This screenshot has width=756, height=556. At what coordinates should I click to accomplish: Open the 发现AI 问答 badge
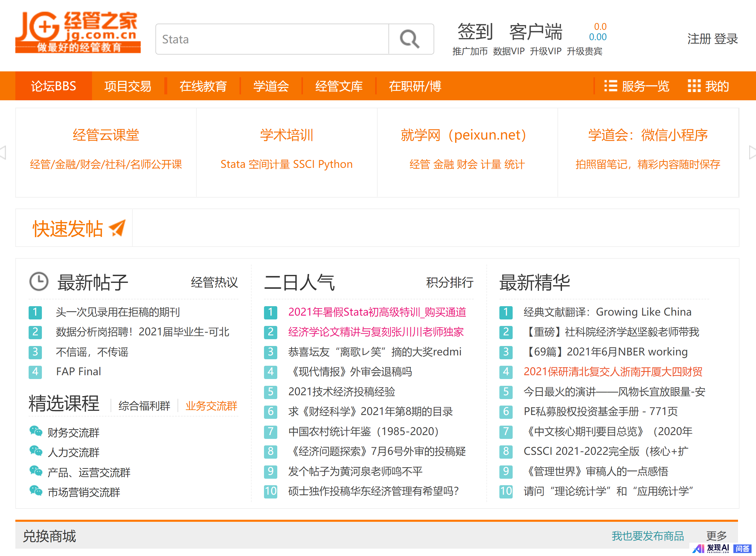pos(722,549)
